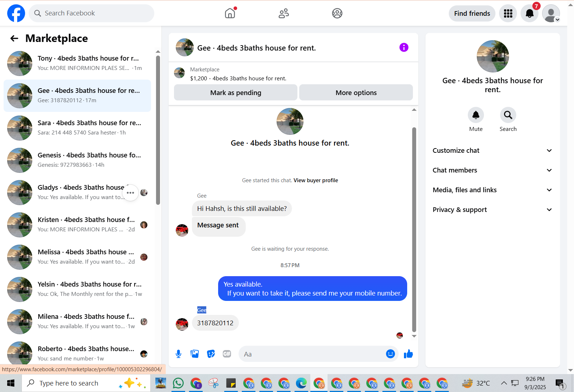Select the Gee conversation row
574x392 pixels.
[x=77, y=96]
